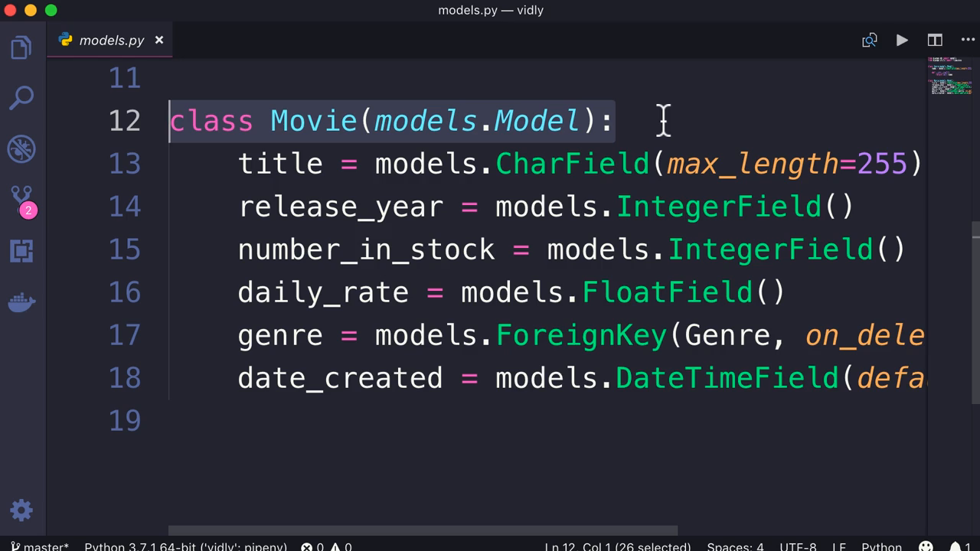Click IntegerField on the number_in_stock line
The width and height of the screenshot is (980, 551).
(x=770, y=249)
